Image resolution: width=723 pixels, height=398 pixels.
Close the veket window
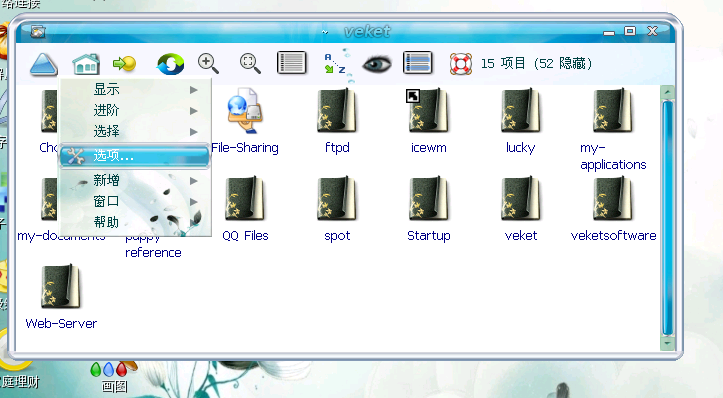pos(652,31)
